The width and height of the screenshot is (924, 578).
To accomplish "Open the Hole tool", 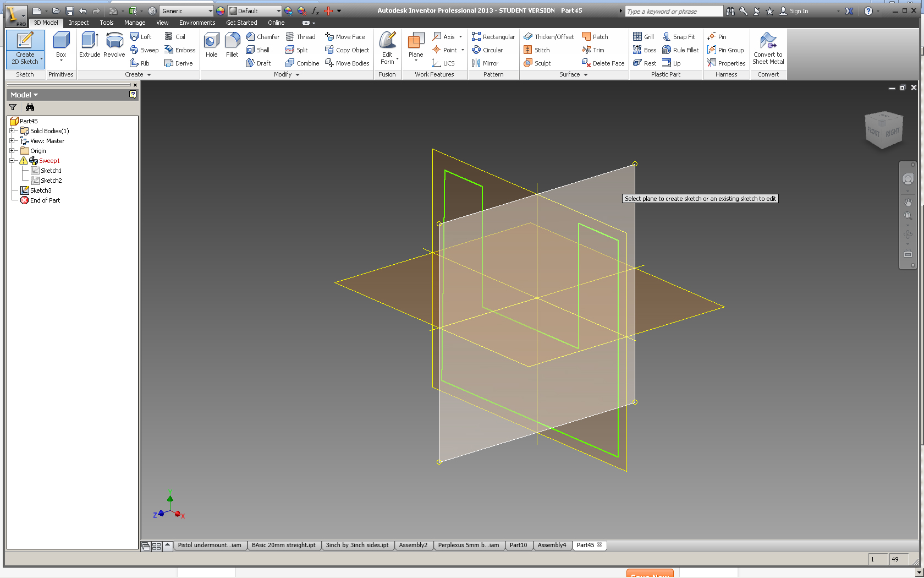I will (x=211, y=45).
